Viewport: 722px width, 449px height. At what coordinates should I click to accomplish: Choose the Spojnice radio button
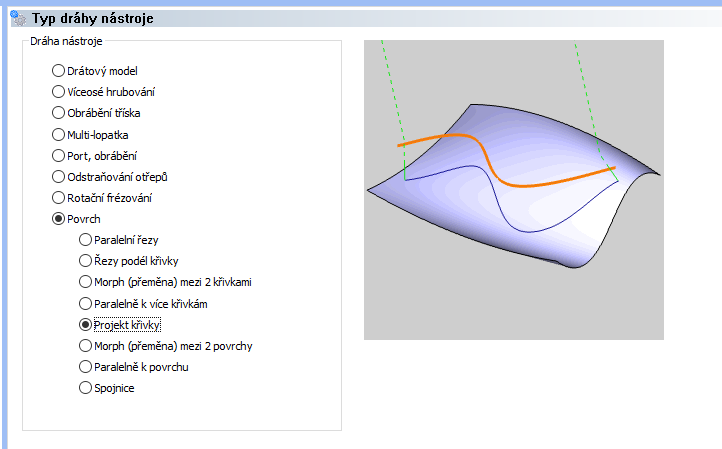pos(85,388)
